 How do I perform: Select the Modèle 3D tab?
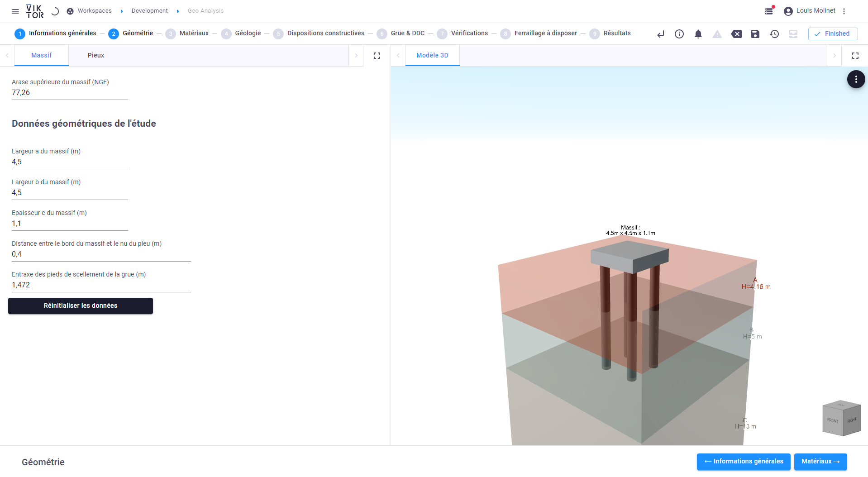(432, 55)
